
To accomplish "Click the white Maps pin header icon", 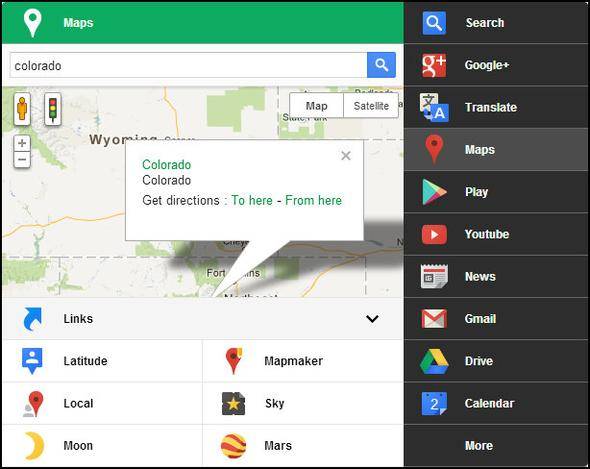I will pos(32,23).
